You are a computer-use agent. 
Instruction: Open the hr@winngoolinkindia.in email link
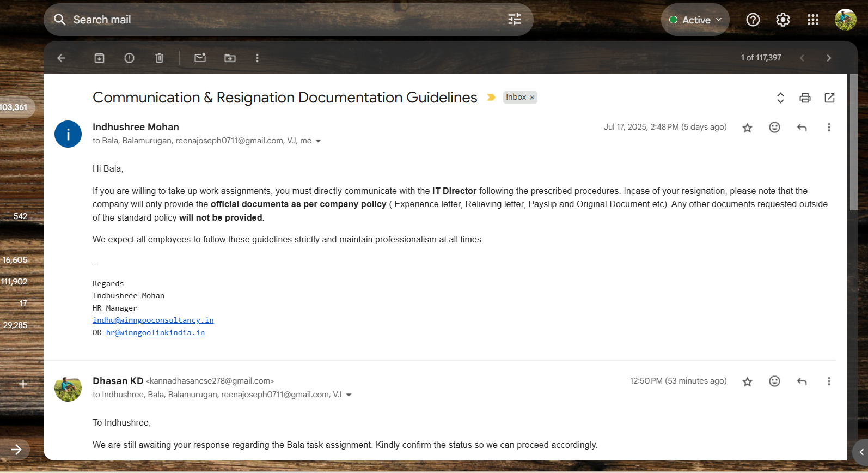[x=155, y=333]
